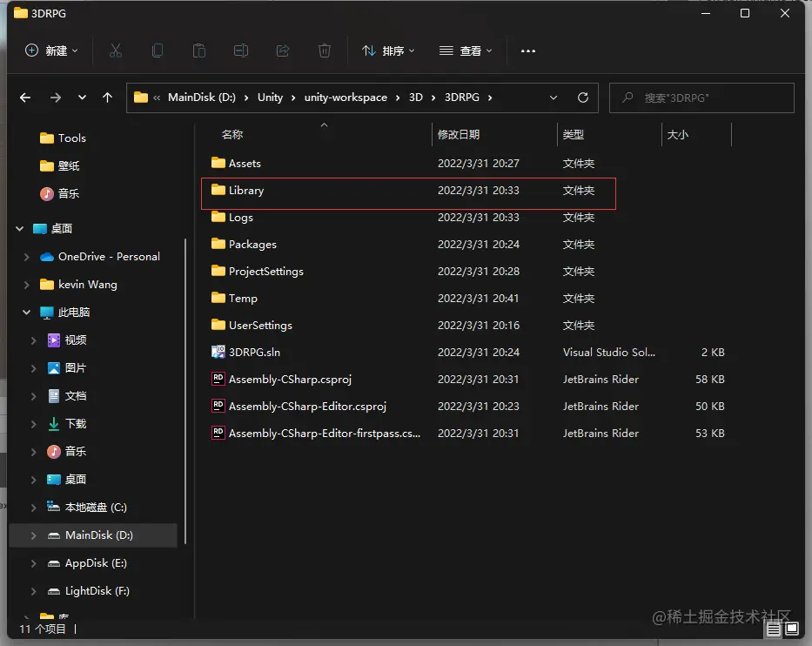Click the Assets folder icon

point(218,163)
